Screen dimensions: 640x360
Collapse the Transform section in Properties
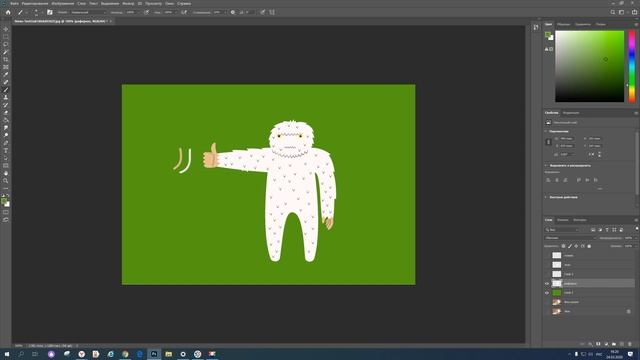pyautogui.click(x=546, y=131)
